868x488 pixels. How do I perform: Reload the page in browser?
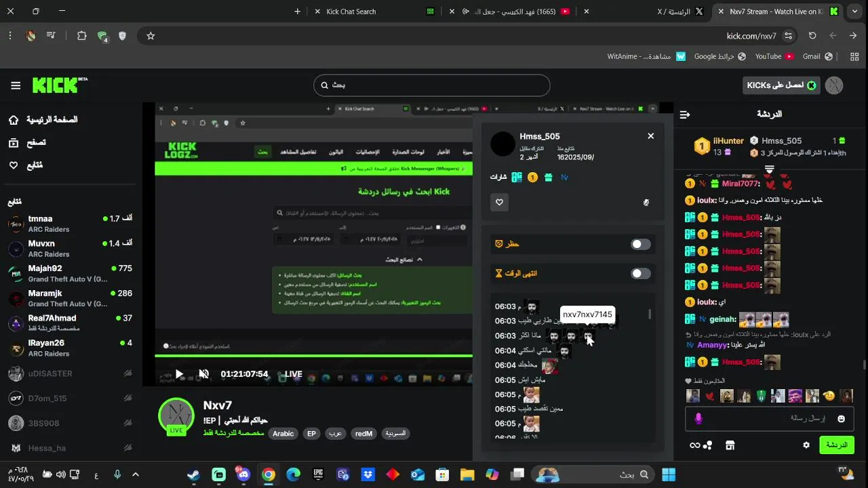coord(812,36)
